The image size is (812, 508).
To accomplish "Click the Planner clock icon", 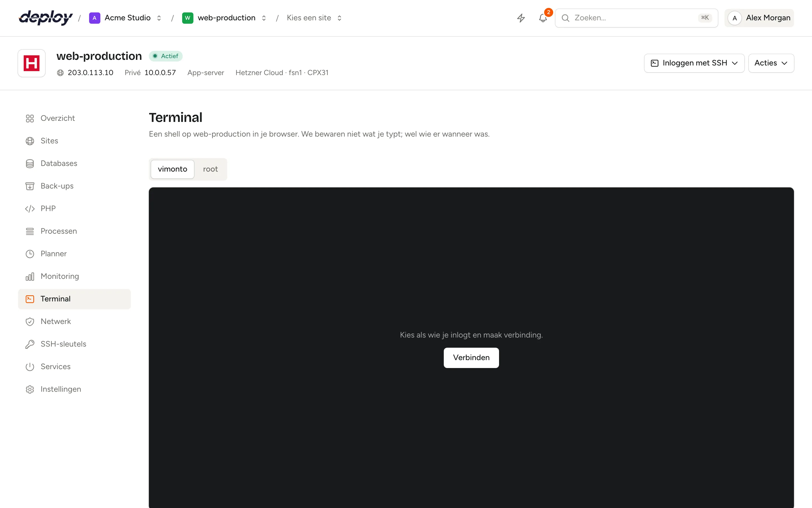I will [30, 254].
